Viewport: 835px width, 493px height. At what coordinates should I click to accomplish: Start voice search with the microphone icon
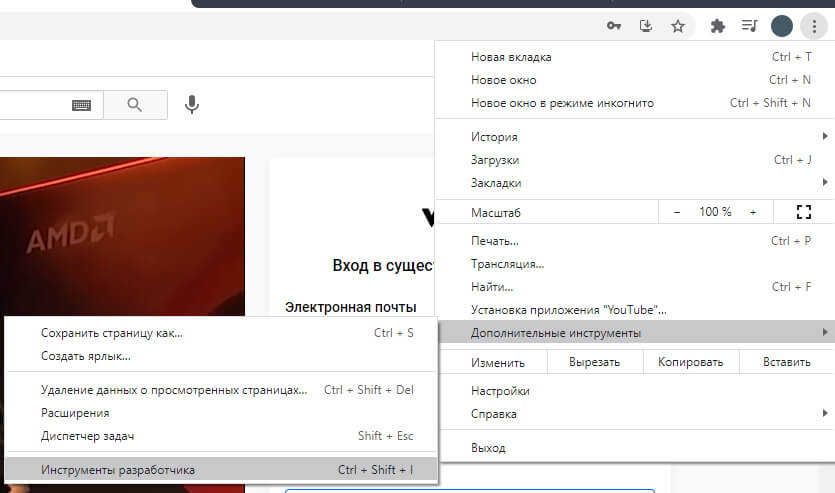click(192, 104)
